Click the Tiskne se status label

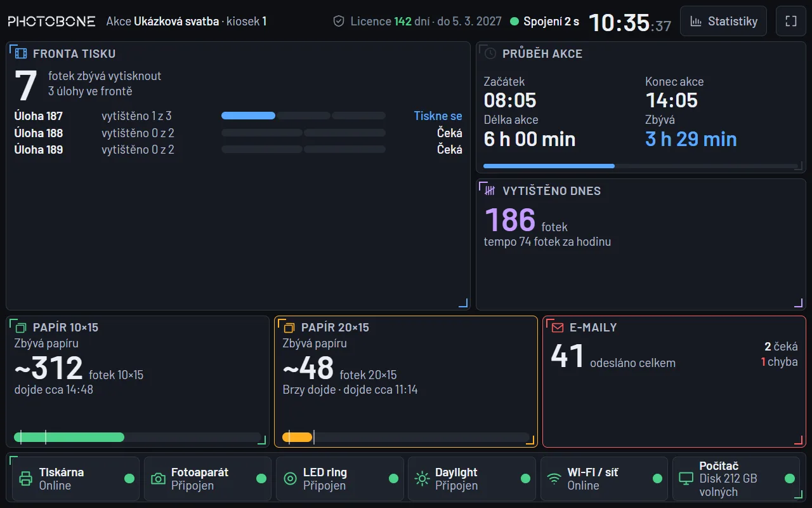(x=438, y=116)
